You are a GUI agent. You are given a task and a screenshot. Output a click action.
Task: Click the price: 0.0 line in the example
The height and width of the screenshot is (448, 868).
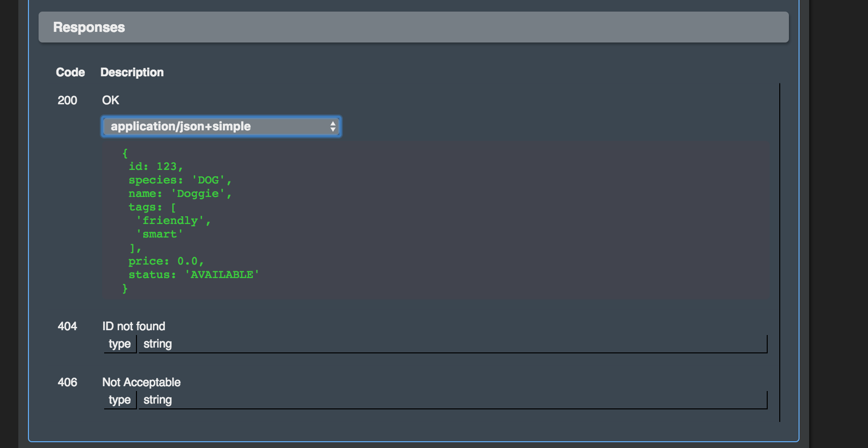166,261
